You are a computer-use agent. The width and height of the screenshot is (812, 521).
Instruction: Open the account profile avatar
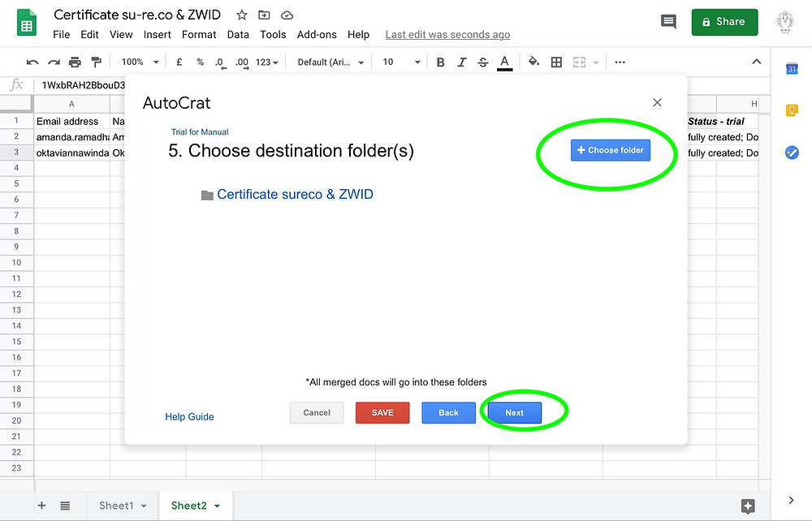(x=785, y=22)
